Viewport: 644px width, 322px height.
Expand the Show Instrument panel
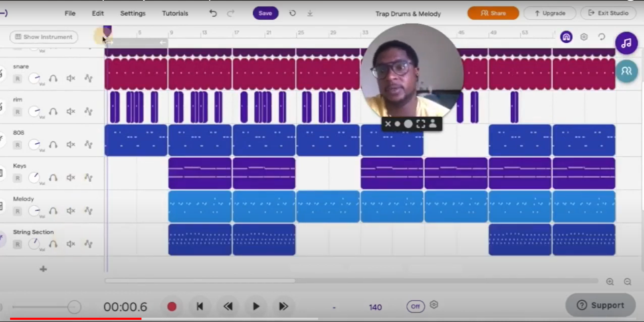pos(43,37)
